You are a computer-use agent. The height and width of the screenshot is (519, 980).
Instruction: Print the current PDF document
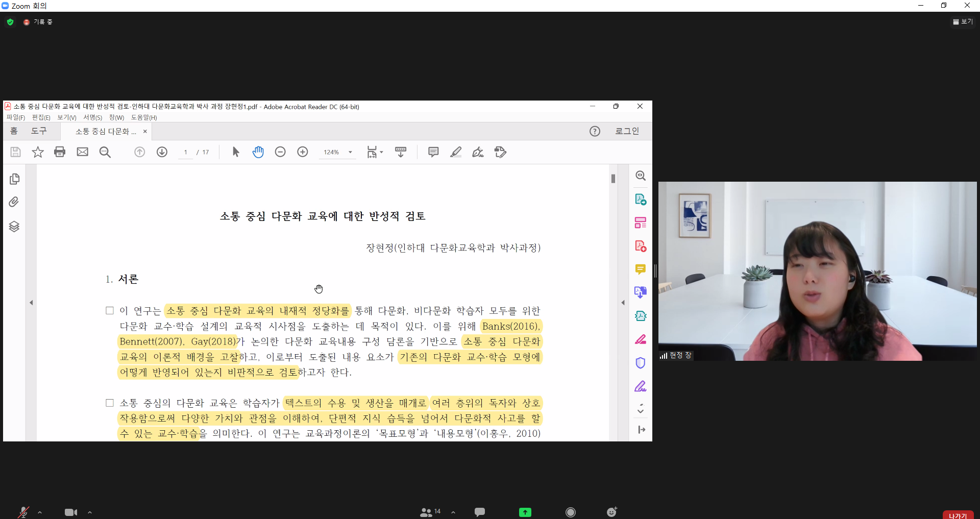pyautogui.click(x=60, y=152)
